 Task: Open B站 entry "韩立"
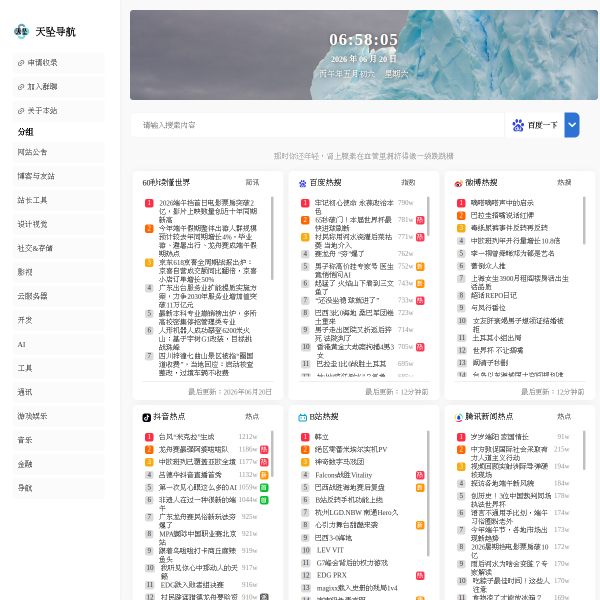coord(322,437)
